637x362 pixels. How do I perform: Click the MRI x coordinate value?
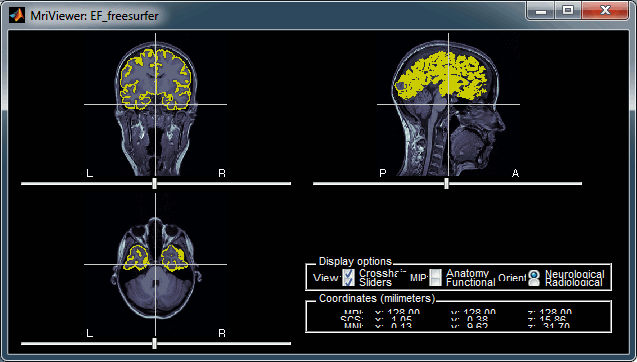[403, 313]
